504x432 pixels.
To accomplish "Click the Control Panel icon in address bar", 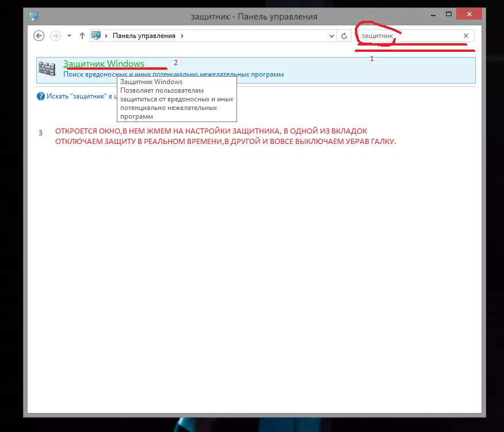I will (96, 35).
